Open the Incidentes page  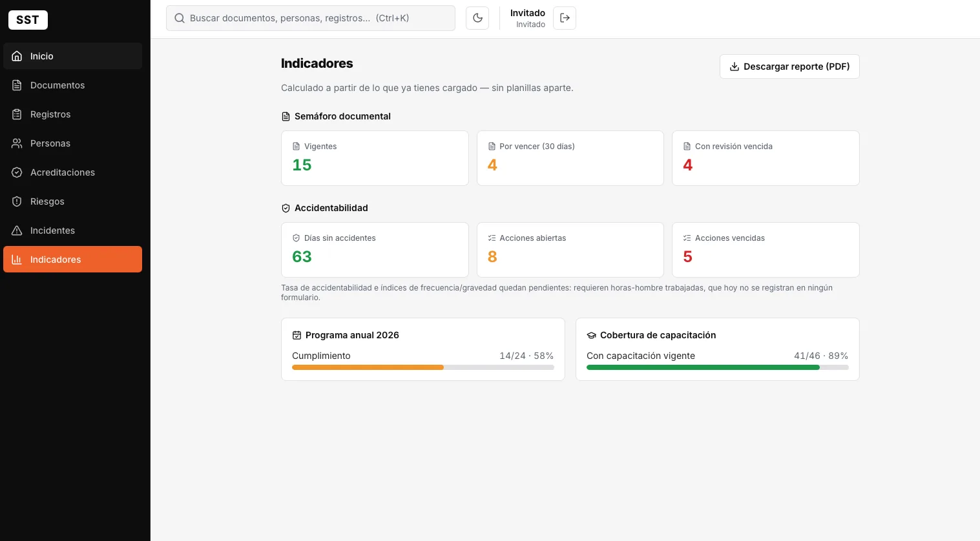(x=72, y=230)
